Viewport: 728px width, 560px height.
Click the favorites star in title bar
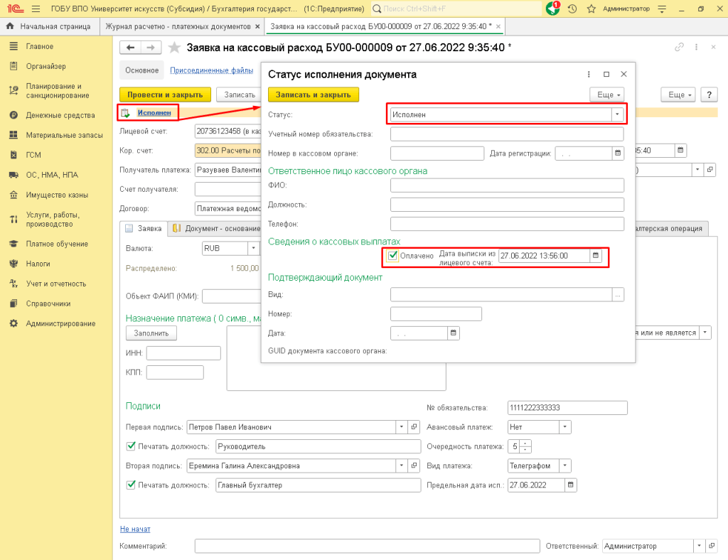[591, 9]
